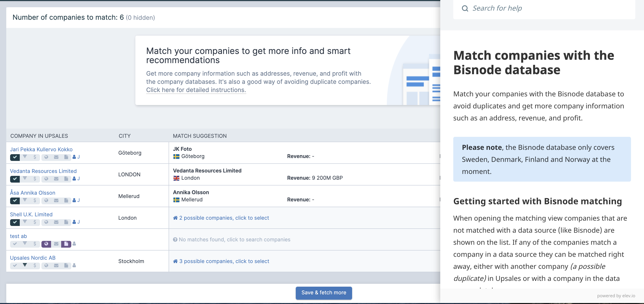Click the funnel icon for Jari Pekka Kullervo Kokko
Image resolution: width=644 pixels, height=304 pixels.
pos(25,157)
